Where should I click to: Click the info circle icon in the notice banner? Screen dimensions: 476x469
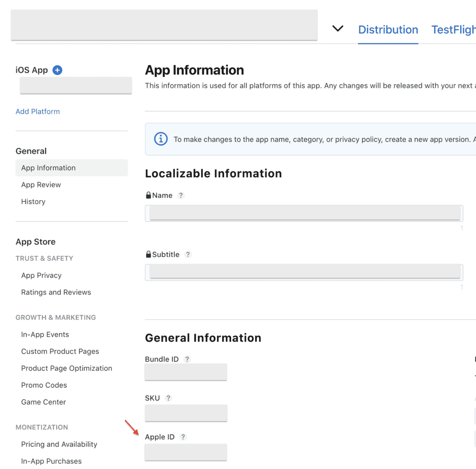(x=161, y=139)
